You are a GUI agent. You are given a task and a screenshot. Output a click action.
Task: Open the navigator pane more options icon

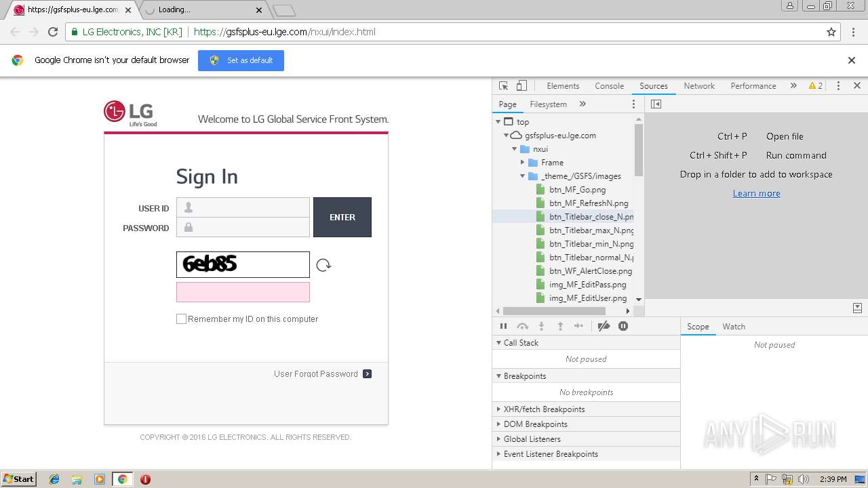click(634, 104)
